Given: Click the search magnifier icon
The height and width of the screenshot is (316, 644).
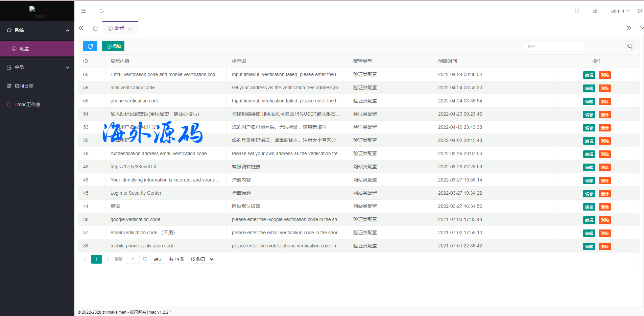Looking at the screenshot, I should pos(629,46).
